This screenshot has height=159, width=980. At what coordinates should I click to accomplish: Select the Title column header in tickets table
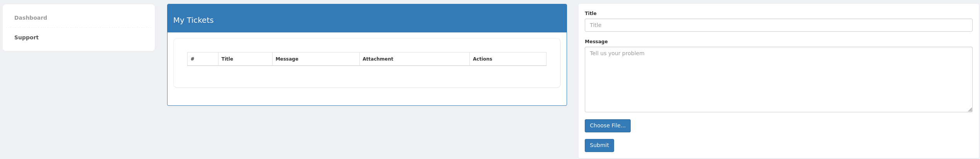pyautogui.click(x=245, y=59)
